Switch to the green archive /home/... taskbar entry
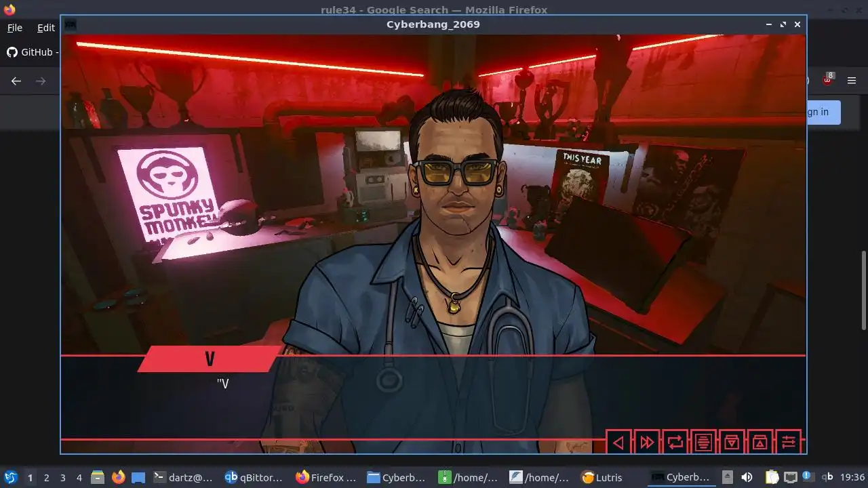Viewport: 868px width, 488px height. [x=468, y=477]
